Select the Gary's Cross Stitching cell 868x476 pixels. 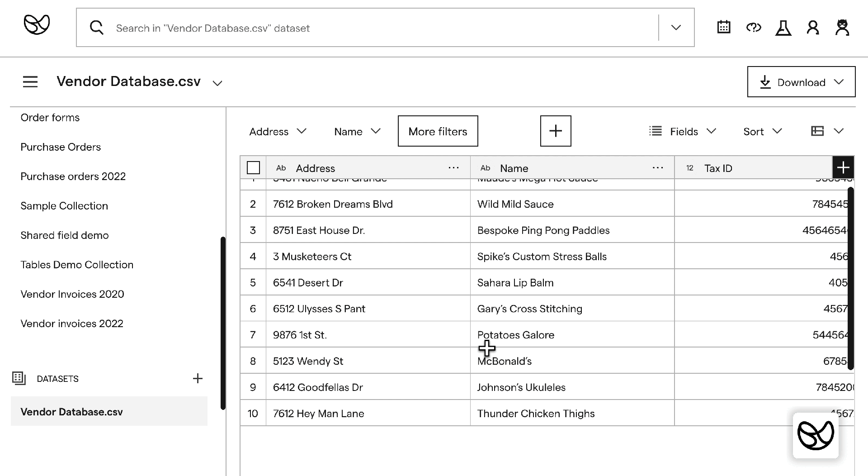click(572, 309)
